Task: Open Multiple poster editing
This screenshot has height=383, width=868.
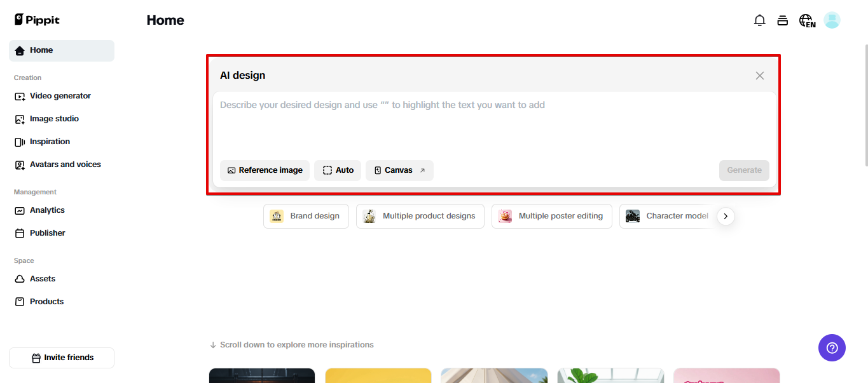Action: click(x=551, y=216)
